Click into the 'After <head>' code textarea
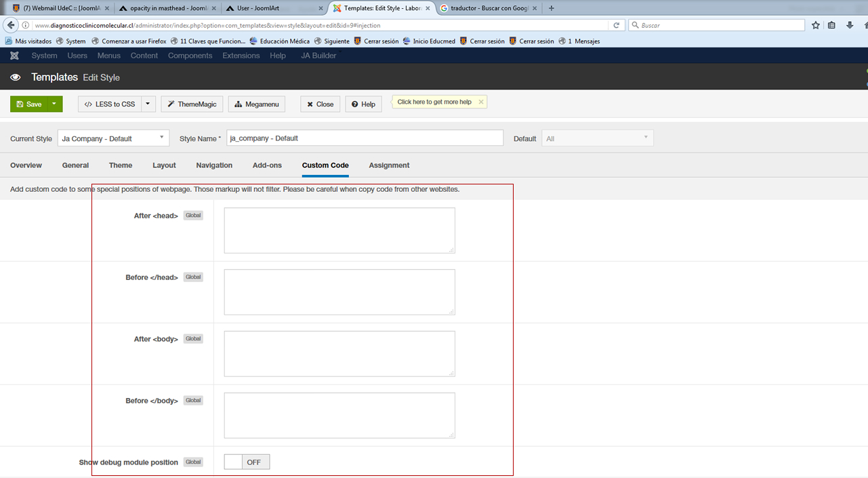Image resolution: width=868 pixels, height=478 pixels. pos(339,231)
